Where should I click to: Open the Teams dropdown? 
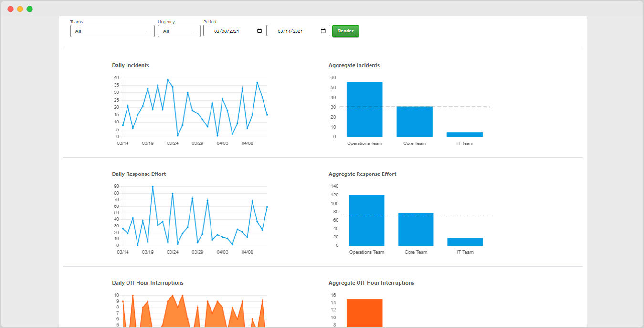[x=112, y=31]
